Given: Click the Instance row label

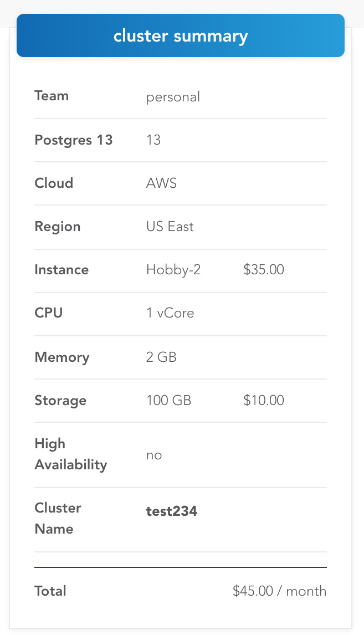Looking at the screenshot, I should tap(61, 270).
